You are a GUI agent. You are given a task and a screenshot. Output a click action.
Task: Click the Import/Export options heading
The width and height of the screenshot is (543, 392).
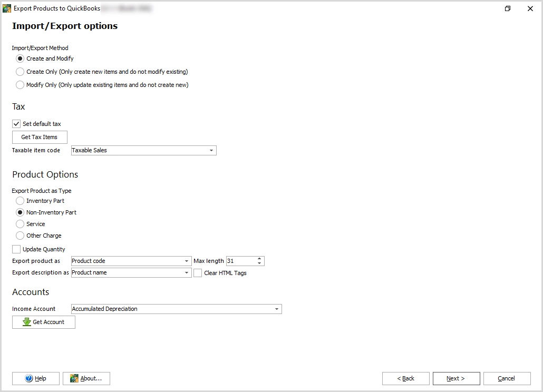pos(65,26)
